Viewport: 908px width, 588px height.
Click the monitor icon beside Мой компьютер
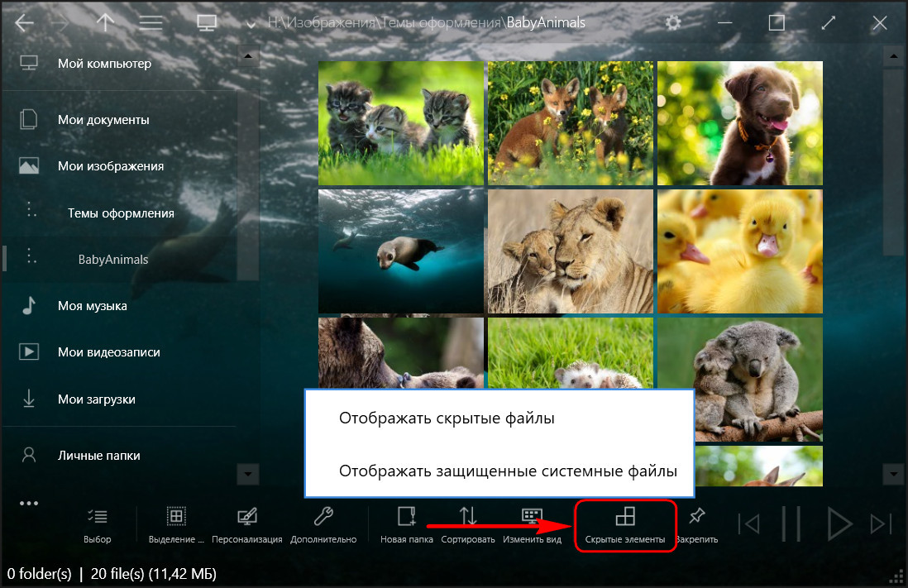[29, 63]
